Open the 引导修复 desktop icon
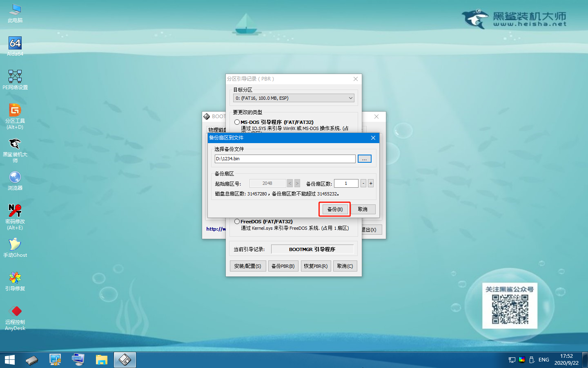This screenshot has height=368, width=588. 15,281
